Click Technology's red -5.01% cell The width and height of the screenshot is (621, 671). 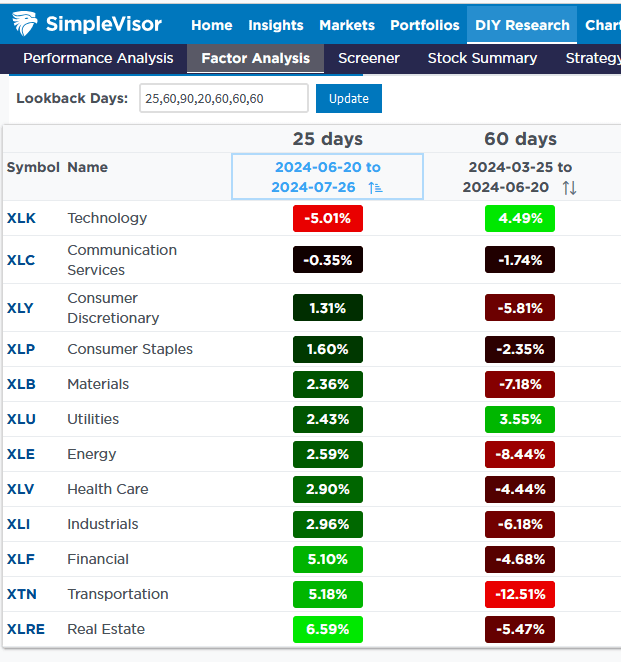click(328, 218)
